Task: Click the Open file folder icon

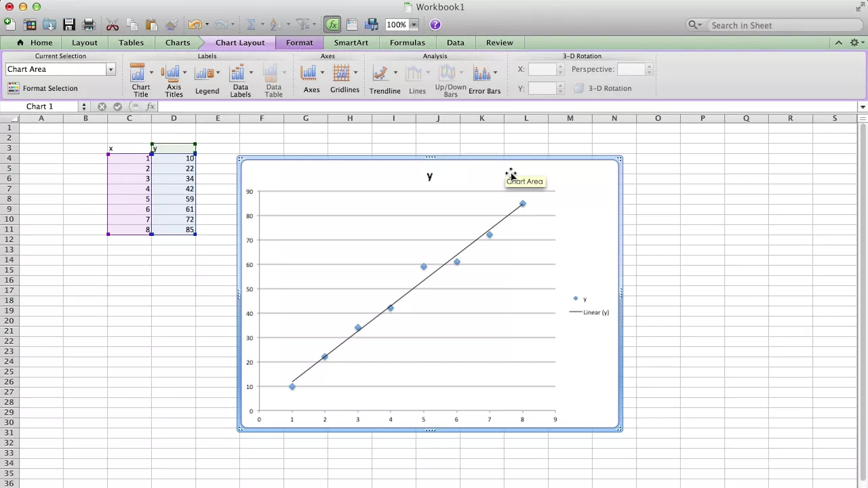Action: click(50, 24)
